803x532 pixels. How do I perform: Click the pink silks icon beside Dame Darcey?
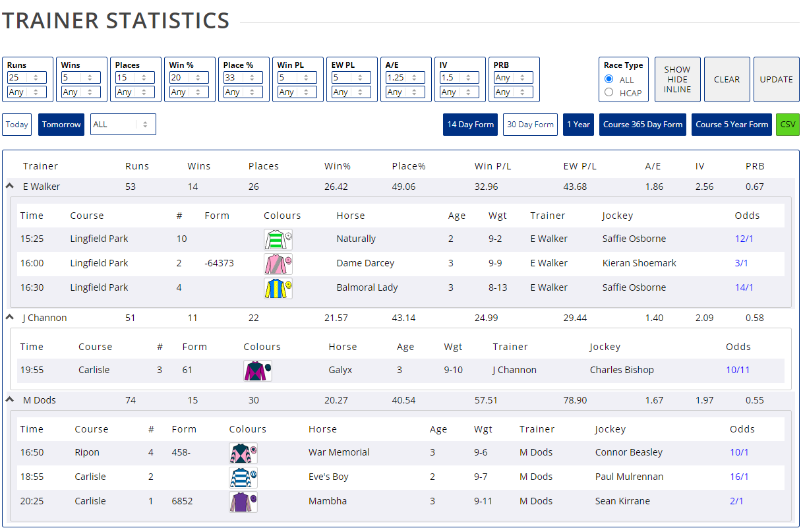click(x=278, y=263)
